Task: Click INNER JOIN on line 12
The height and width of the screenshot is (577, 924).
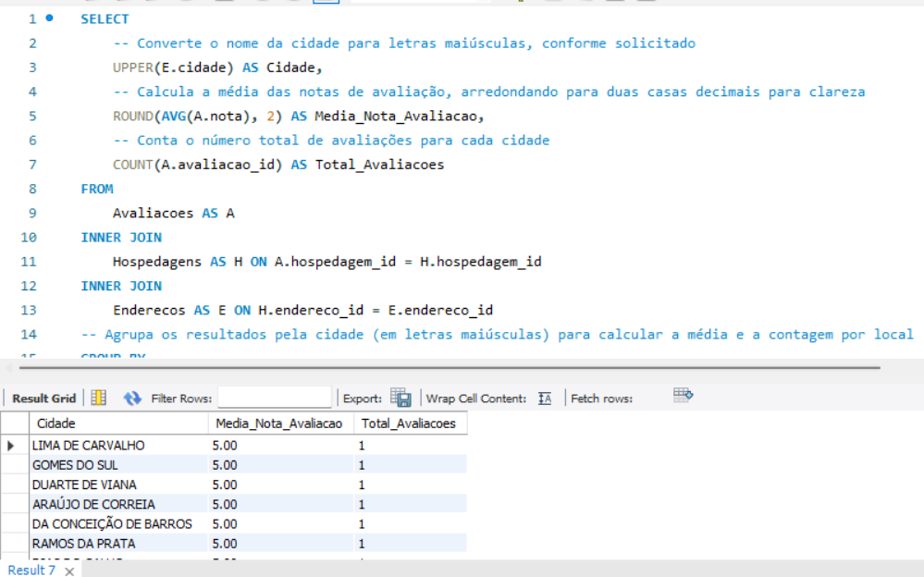Action: [121, 286]
